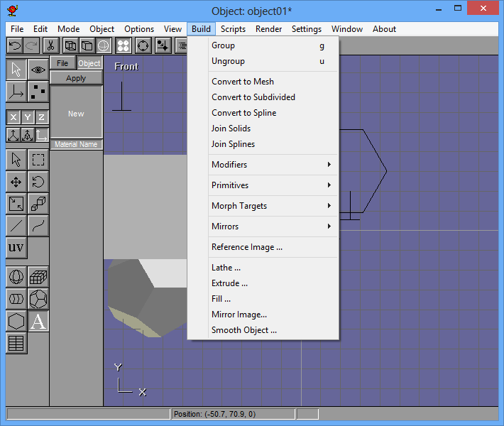
Task: Select the Sphere primitive tool
Action: point(16,277)
